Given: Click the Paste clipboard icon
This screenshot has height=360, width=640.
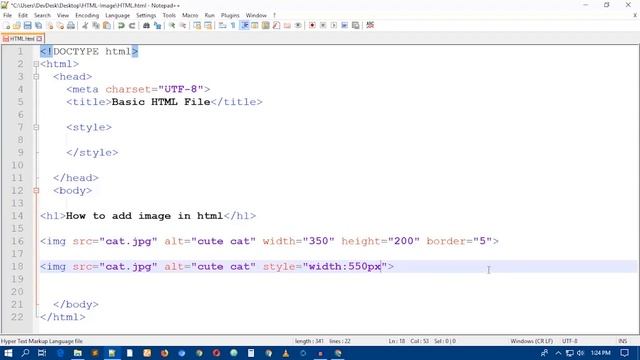Looking at the screenshot, I should [x=107, y=26].
